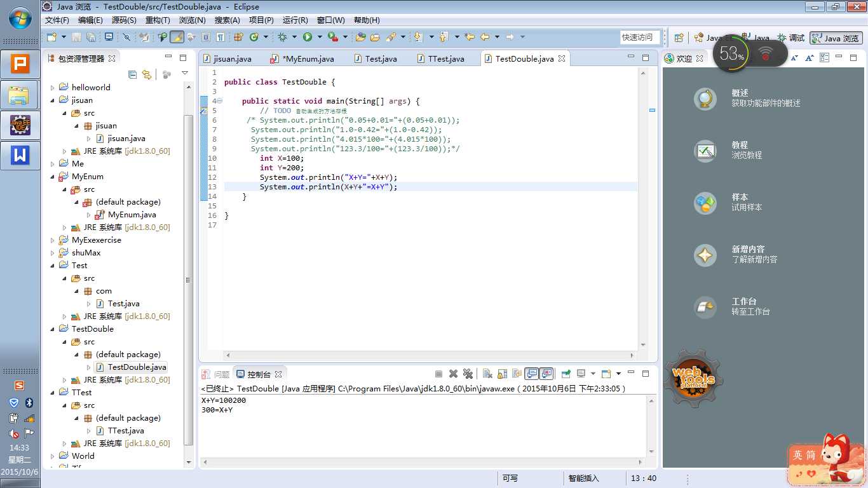Switch to the *MyEnum.java editor tab
868x488 pixels.
302,58
